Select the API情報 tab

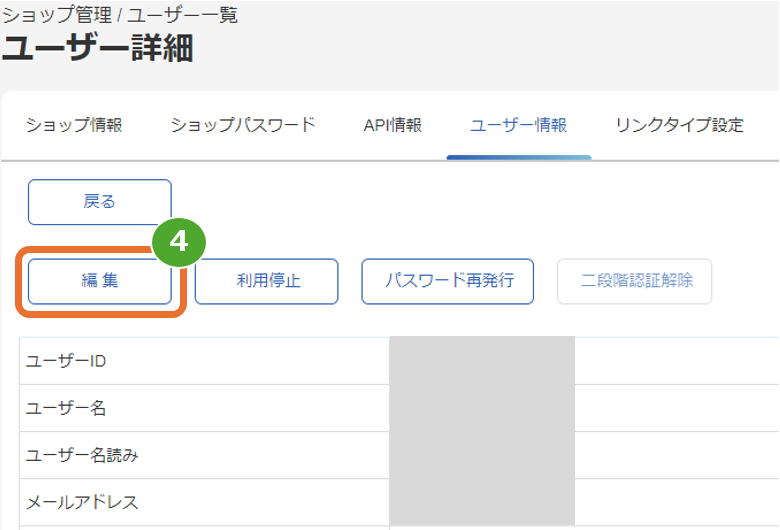pyautogui.click(x=392, y=125)
